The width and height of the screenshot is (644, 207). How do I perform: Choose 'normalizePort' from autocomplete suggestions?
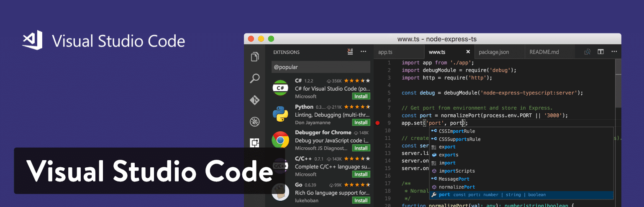tap(457, 187)
